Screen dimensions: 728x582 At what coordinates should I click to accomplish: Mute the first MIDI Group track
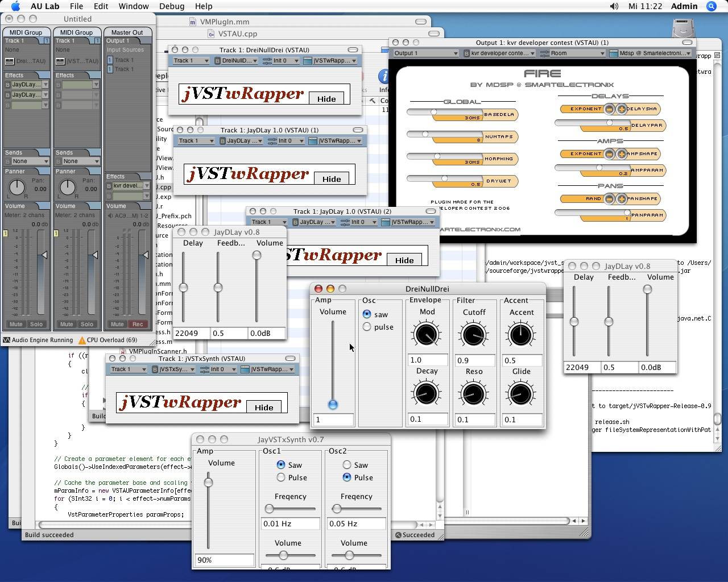coord(16,324)
